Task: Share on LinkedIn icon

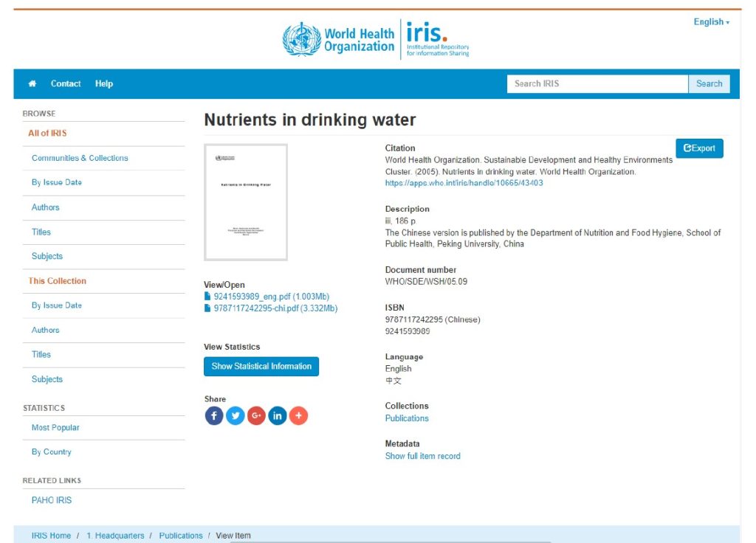Action: pos(278,415)
